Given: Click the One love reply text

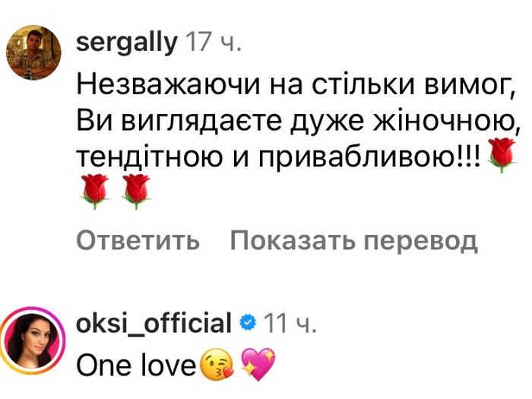Looking at the screenshot, I should tap(137, 366).
